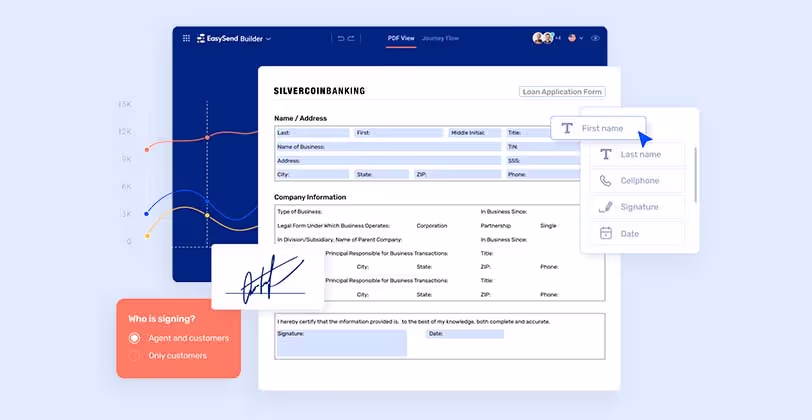The width and height of the screenshot is (812, 420).
Task: Click the phone icon beside Cellphone
Action: 605,181
